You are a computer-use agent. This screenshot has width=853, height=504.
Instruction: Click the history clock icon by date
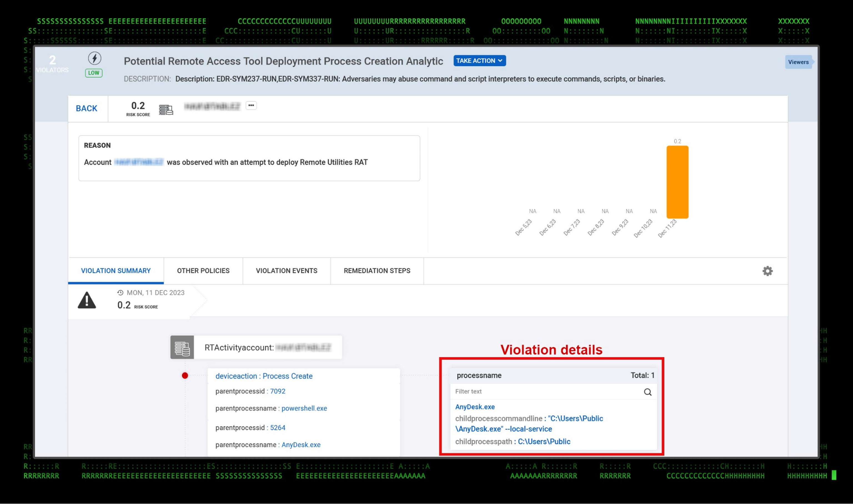pos(120,293)
